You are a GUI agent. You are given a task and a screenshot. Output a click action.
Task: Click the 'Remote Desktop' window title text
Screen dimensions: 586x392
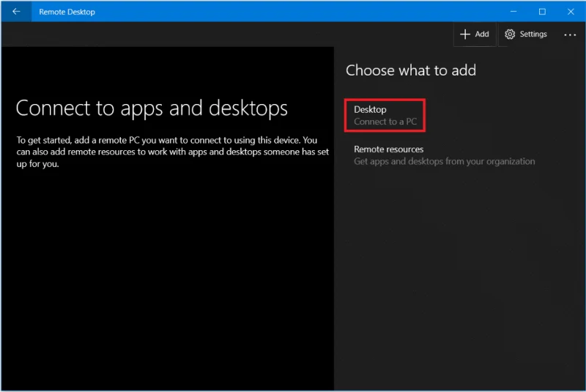click(x=67, y=12)
